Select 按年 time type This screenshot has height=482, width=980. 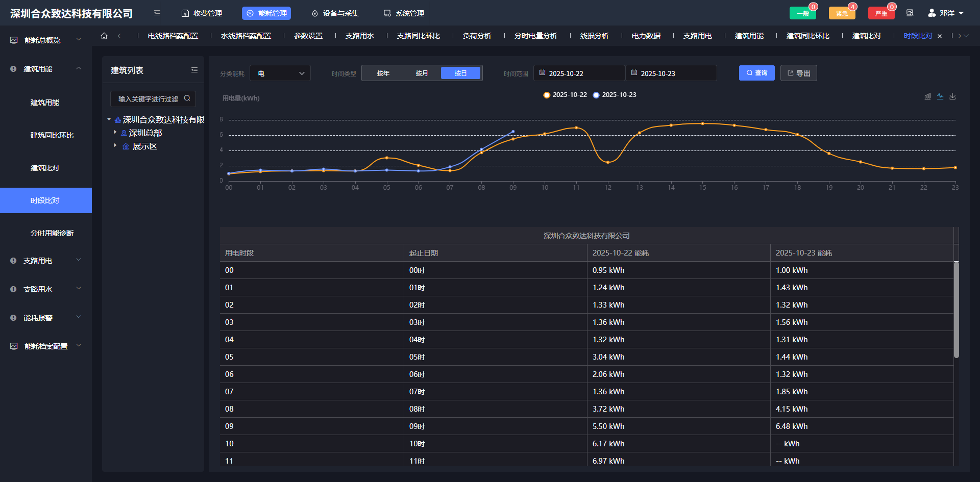[x=383, y=73]
